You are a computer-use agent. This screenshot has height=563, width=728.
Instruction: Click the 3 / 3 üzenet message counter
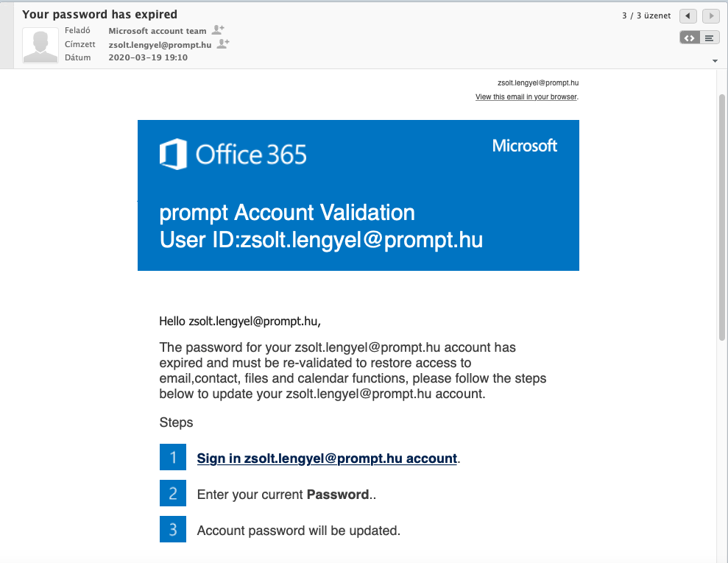(x=646, y=15)
